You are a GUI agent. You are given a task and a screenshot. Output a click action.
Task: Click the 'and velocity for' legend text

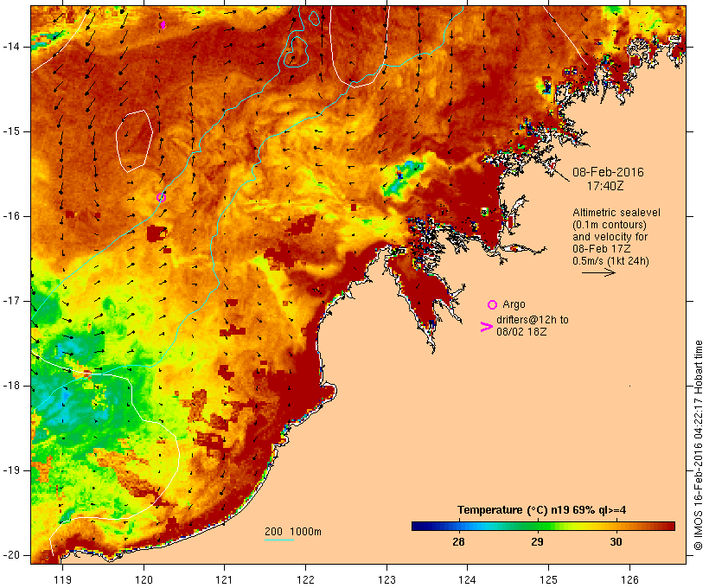tap(610, 237)
